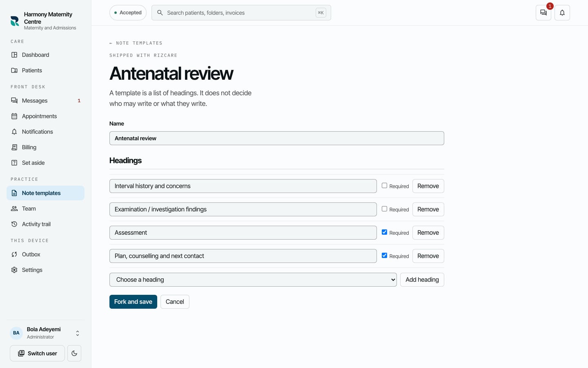588x368 pixels.
Task: Focus the search patients, folders, invoices field
Action: coord(241,13)
